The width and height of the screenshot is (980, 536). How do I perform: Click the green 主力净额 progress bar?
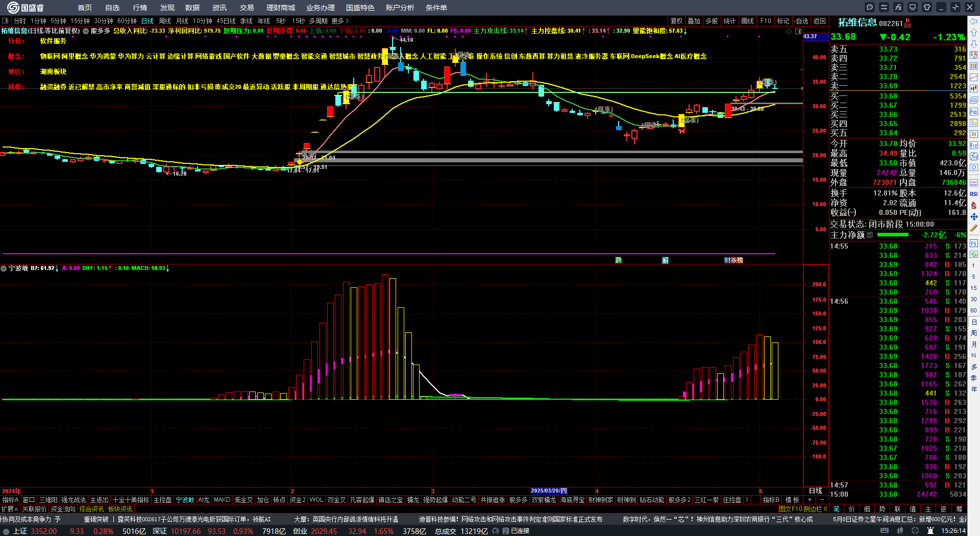[893, 235]
